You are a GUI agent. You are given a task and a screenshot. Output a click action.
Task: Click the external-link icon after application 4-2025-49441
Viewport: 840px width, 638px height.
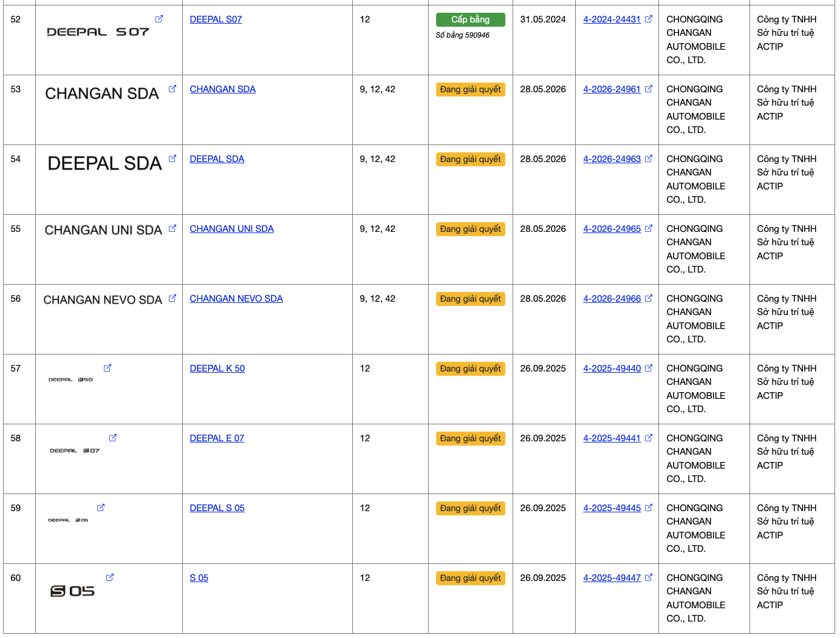point(649,438)
